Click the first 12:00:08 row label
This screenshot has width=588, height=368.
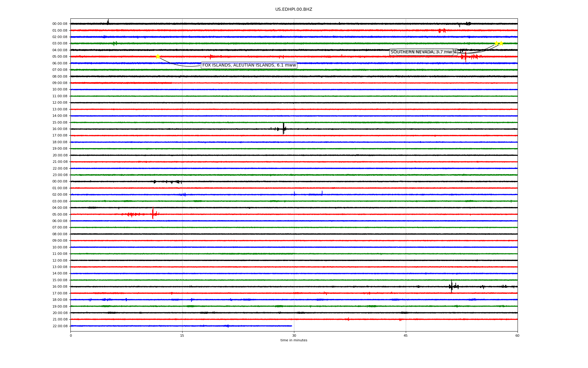coord(60,103)
